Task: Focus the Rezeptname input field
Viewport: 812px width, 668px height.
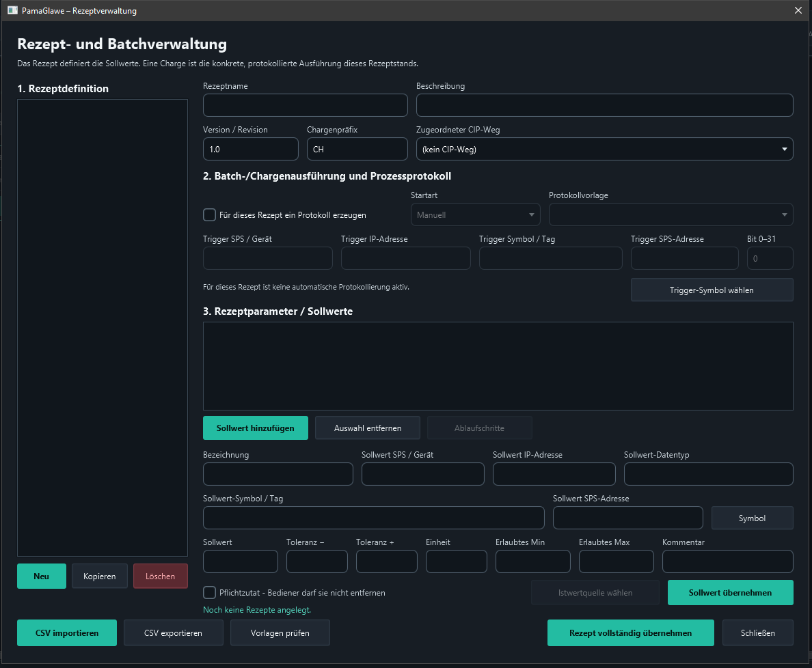Action: [x=306, y=105]
